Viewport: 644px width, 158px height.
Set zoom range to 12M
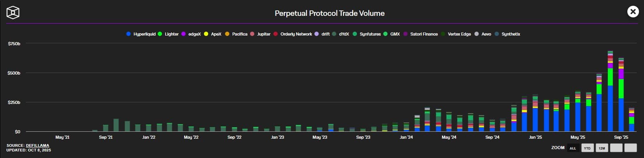602,148
